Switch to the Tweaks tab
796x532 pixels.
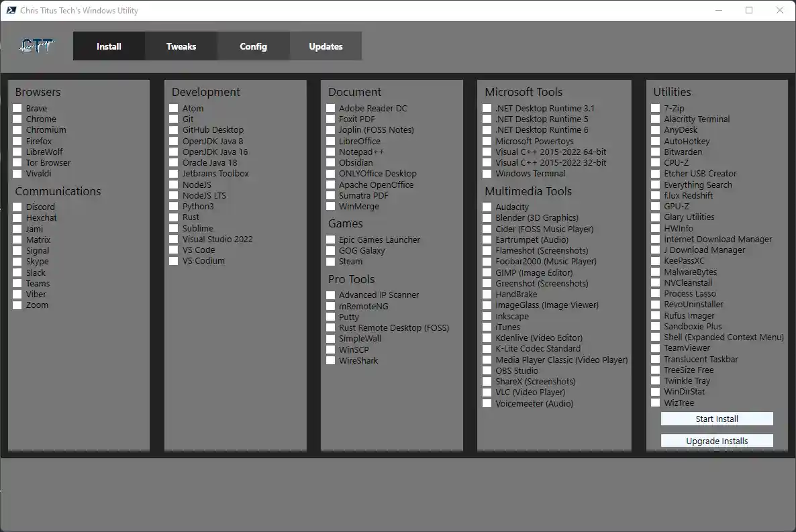[181, 46]
